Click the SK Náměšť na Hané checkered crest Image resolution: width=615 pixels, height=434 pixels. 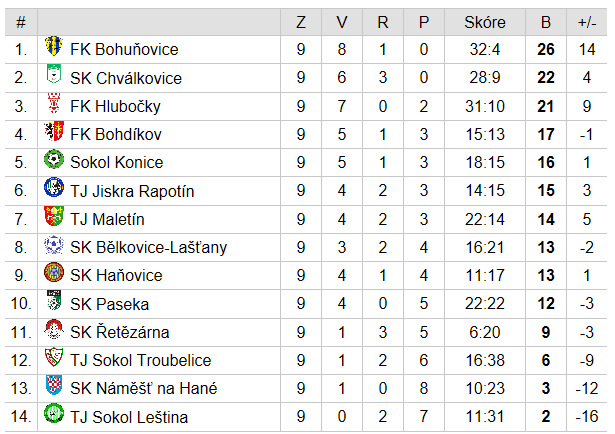(54, 386)
